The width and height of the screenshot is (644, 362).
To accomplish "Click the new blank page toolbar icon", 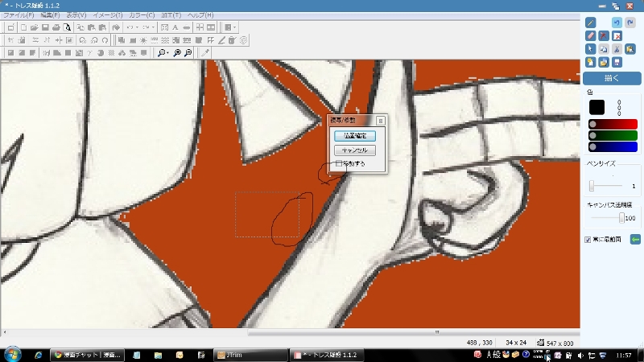I will point(23,27).
